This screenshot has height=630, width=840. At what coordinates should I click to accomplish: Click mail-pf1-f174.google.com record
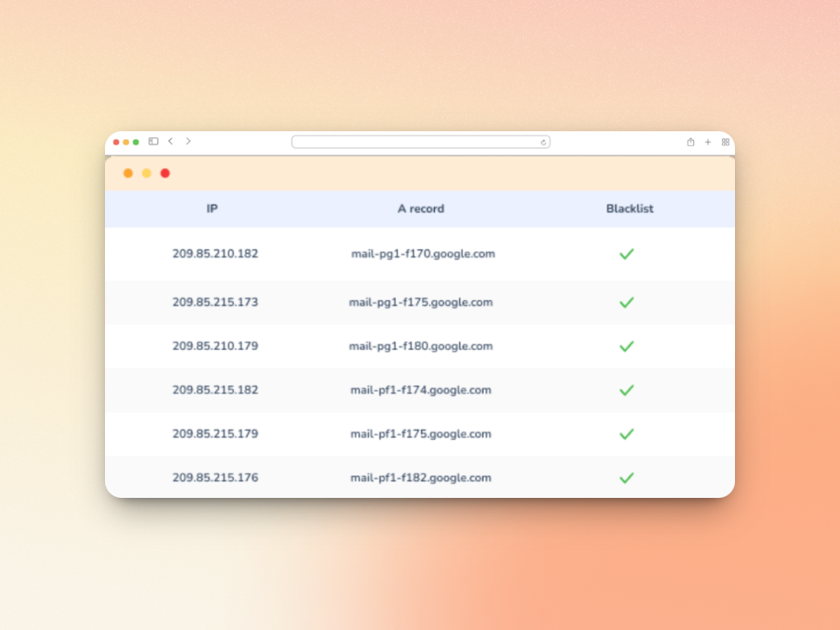[x=421, y=390]
